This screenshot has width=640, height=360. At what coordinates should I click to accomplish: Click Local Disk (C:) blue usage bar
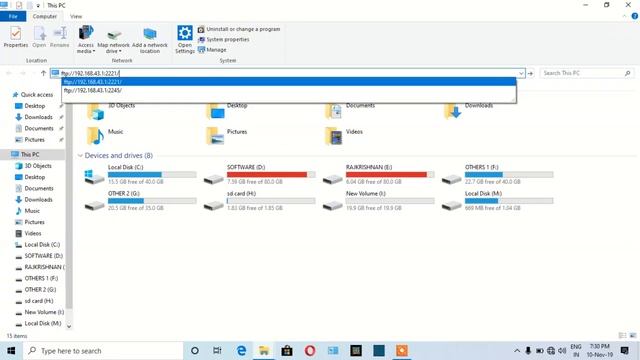coord(135,175)
